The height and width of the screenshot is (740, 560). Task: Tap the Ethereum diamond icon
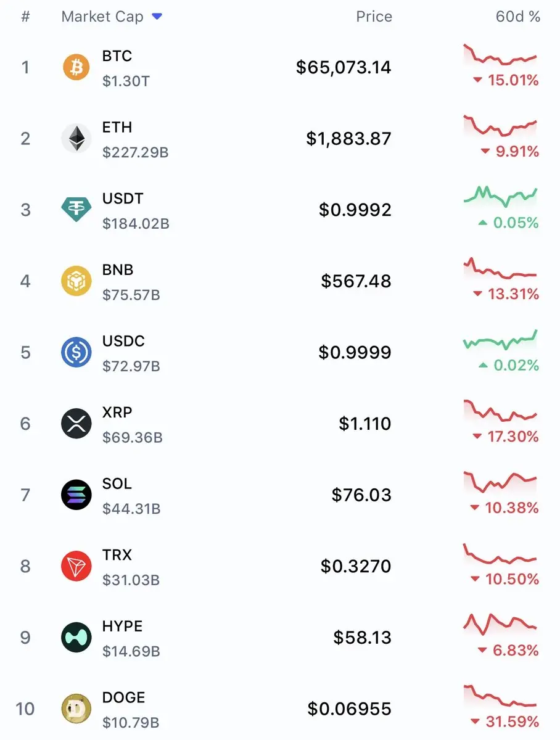click(76, 138)
